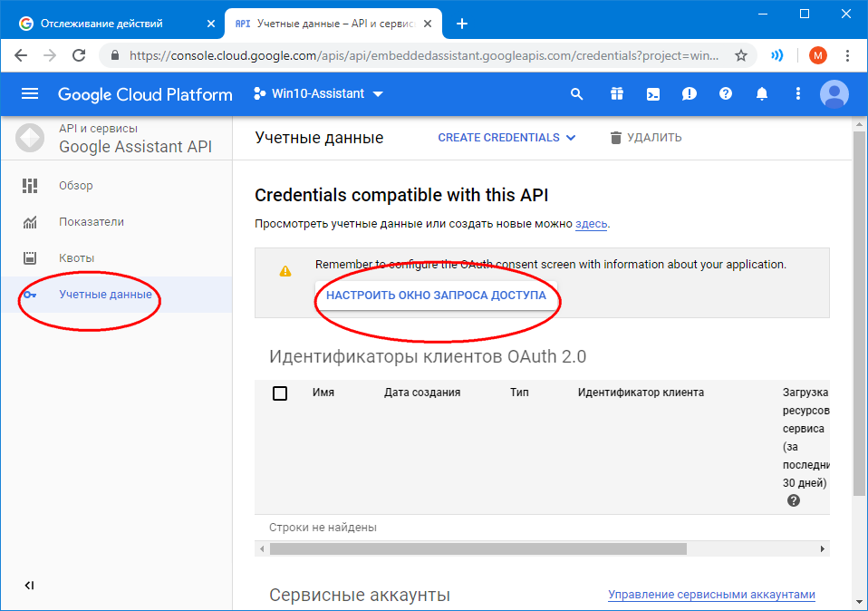Click the help icon under Загрузка column

(x=794, y=500)
